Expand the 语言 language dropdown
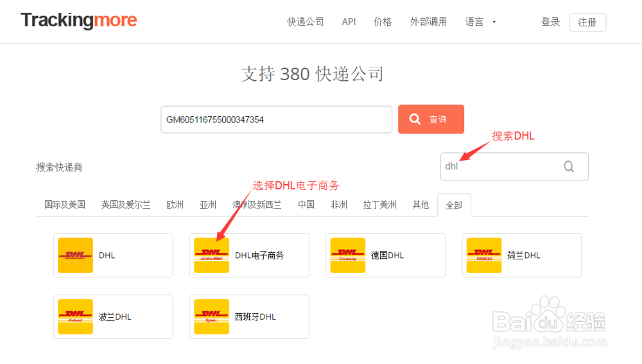Image resolution: width=642 pixels, height=364 pixels. 480,22
